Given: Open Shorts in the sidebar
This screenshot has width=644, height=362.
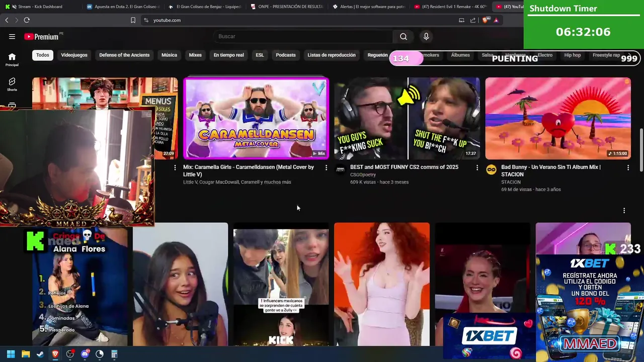Looking at the screenshot, I should (12, 84).
